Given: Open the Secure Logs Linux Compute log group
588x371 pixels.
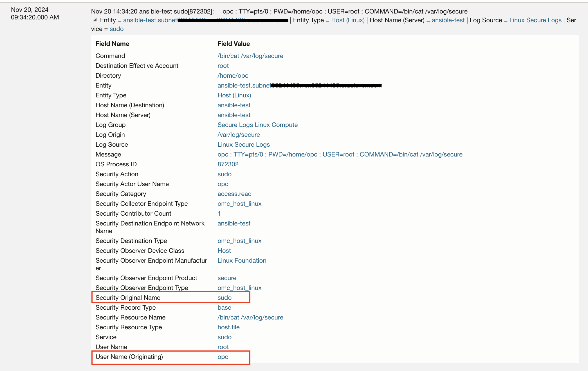Looking at the screenshot, I should (257, 125).
